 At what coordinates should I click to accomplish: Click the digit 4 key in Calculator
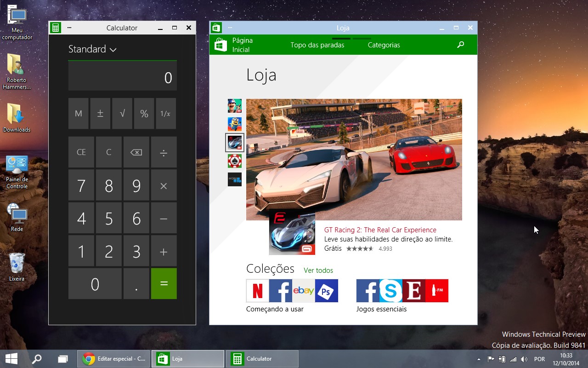(x=81, y=218)
